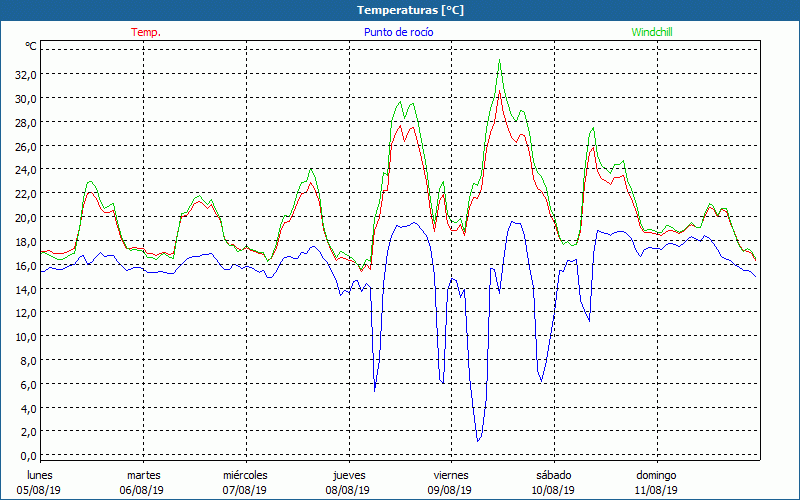Click the '24,0' y-axis value
The image size is (800, 500).
[x=26, y=170]
